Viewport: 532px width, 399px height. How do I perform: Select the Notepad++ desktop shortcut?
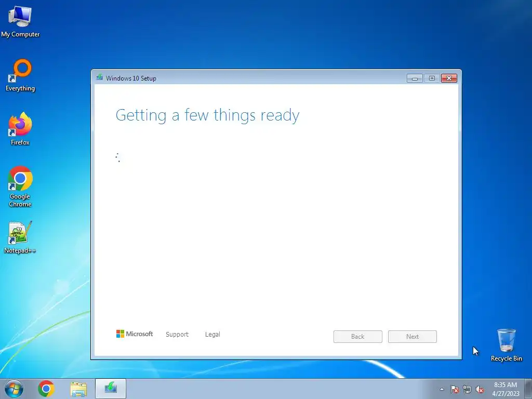tap(20, 237)
